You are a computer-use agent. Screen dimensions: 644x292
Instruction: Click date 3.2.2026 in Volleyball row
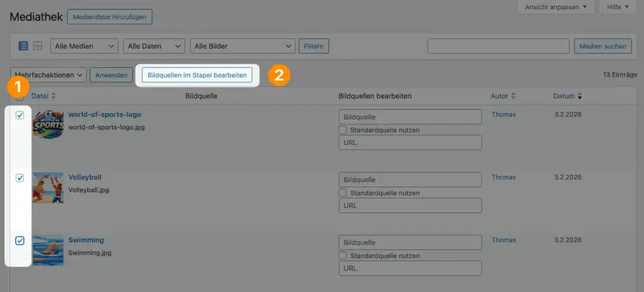568,177
